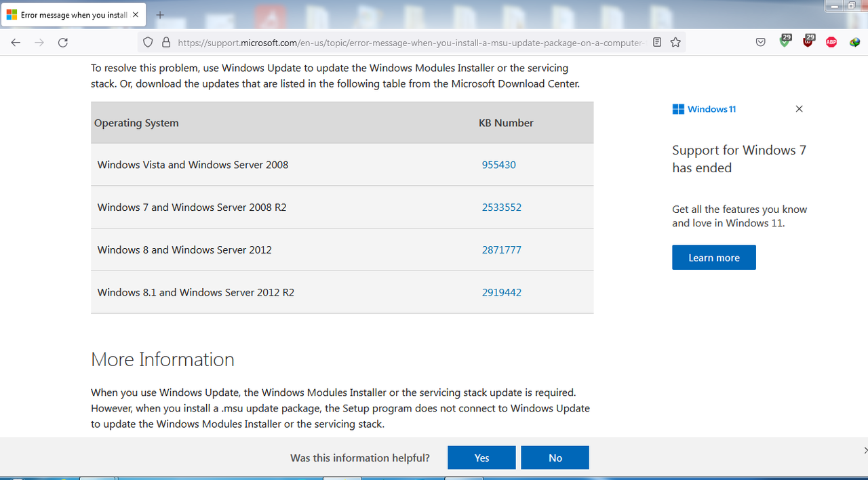The height and width of the screenshot is (480, 868).
Task: Open the Adblock Plus ABP extension
Action: (831, 42)
